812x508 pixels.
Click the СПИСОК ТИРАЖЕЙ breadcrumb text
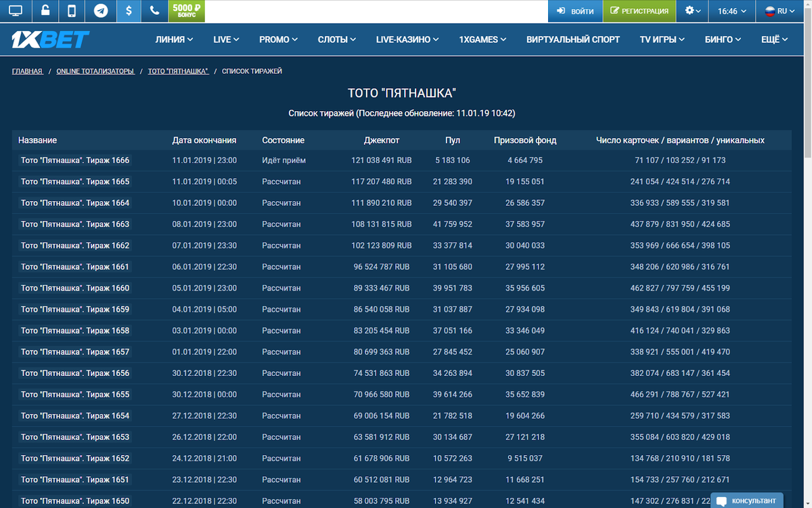coord(252,71)
